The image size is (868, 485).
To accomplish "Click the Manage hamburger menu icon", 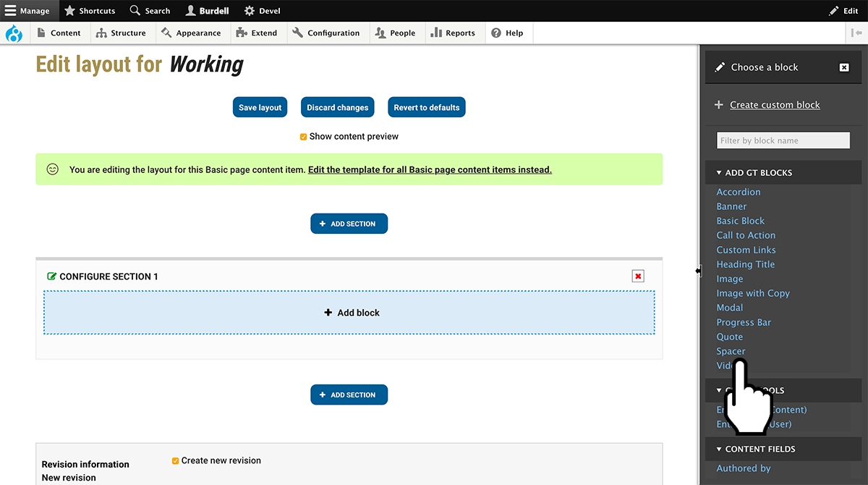I will [10, 11].
